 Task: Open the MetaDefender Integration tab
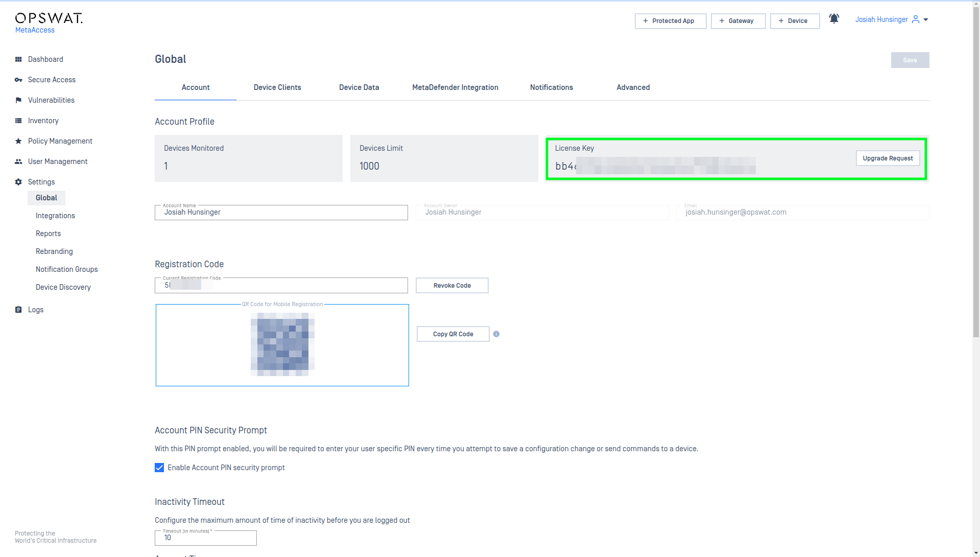[x=455, y=87]
